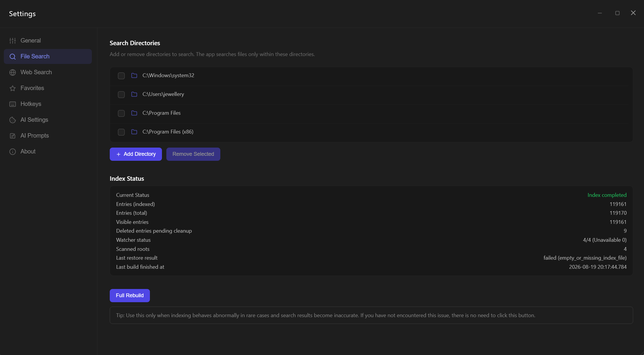Click the Entries (total) value 119170
The height and width of the screenshot is (355, 644).
click(x=618, y=213)
